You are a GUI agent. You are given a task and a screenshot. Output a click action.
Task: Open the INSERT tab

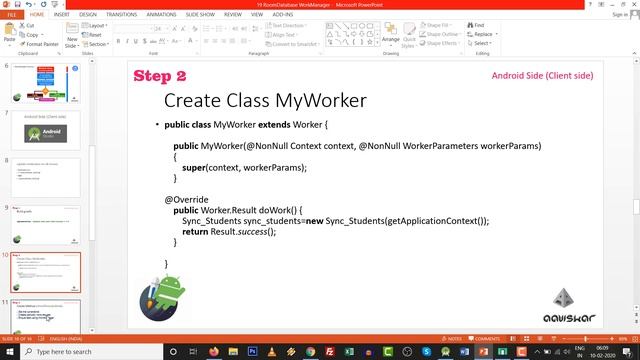62,15
